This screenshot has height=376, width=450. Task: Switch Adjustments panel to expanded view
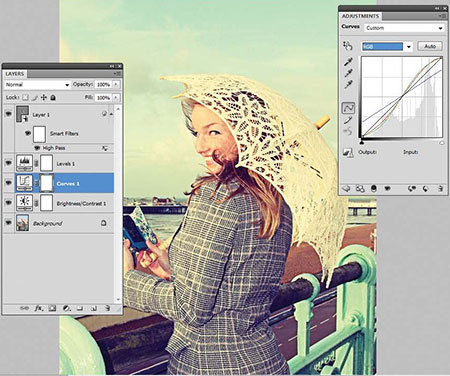(360, 189)
